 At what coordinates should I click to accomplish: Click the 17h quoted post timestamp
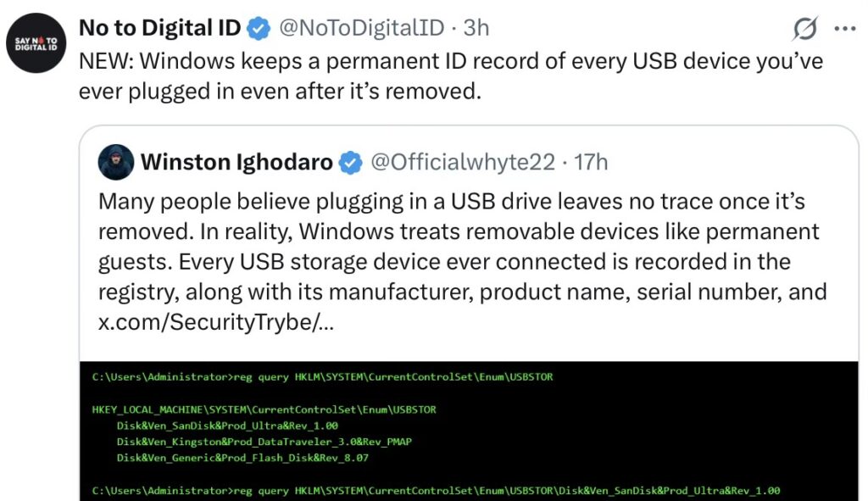click(591, 162)
